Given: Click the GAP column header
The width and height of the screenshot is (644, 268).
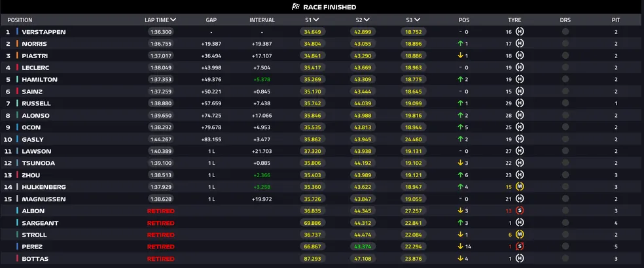Looking at the screenshot, I should pos(211,20).
